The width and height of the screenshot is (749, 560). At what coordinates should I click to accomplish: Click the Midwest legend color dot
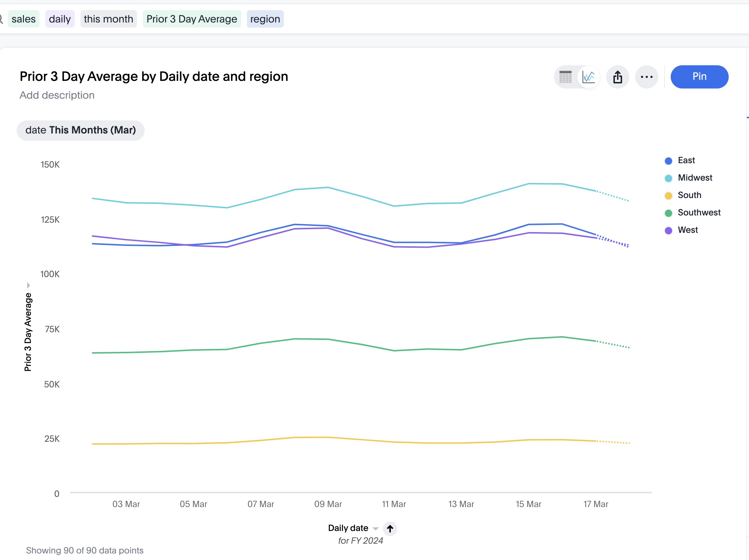click(668, 178)
